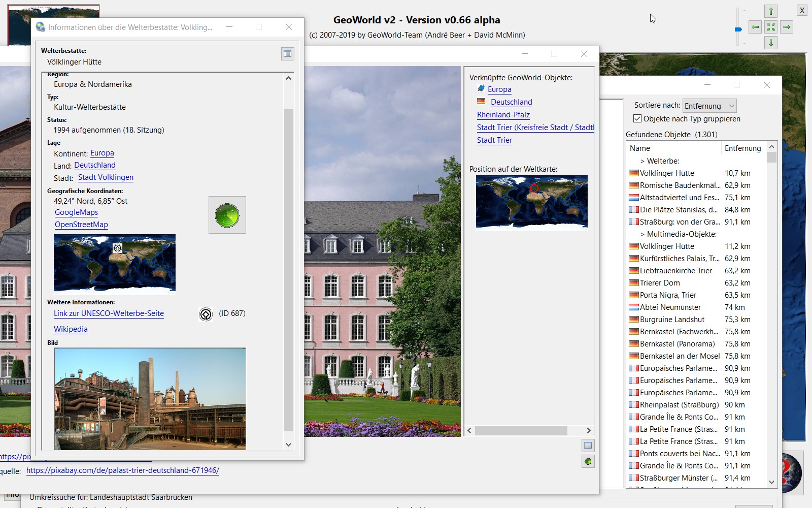Click the Europa globe icon in linked objects
The width and height of the screenshot is (812, 508).
tap(481, 89)
